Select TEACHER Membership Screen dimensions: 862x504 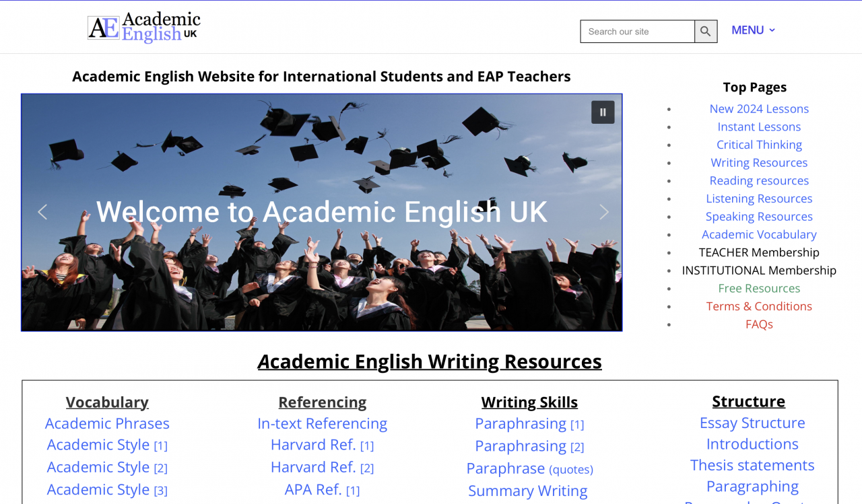(759, 252)
